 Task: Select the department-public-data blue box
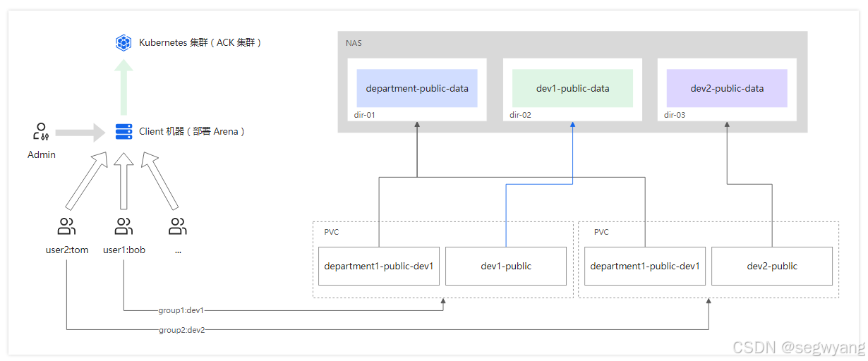(417, 88)
